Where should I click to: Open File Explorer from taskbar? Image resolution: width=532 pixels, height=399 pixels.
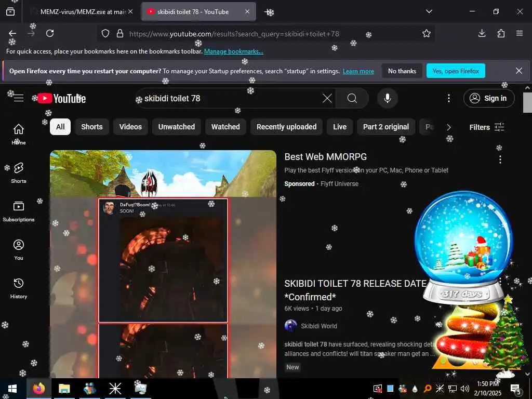[64, 389]
